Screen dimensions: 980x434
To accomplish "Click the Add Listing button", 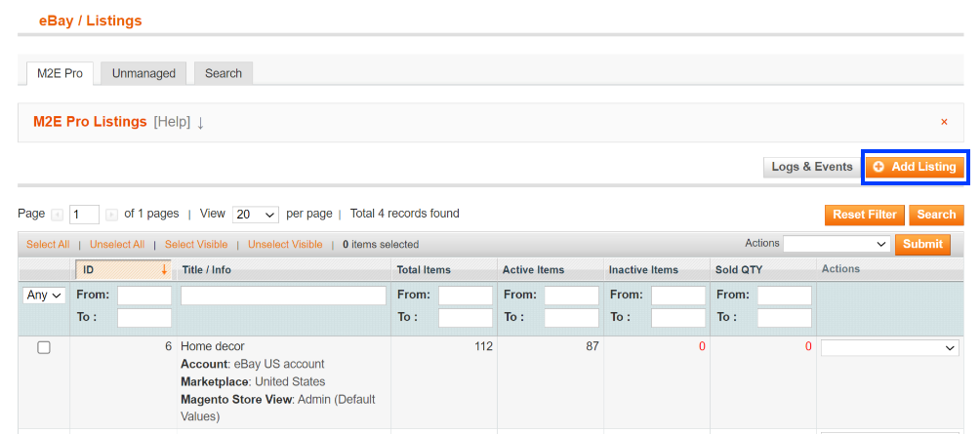I will tap(914, 167).
